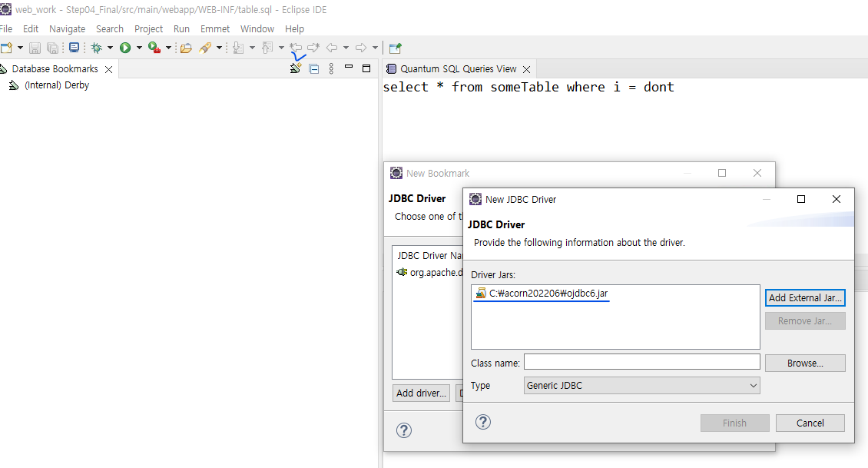Screen dimensions: 868x468
Task: Select the Quantum SQL Queries View tab
Action: (x=459, y=68)
